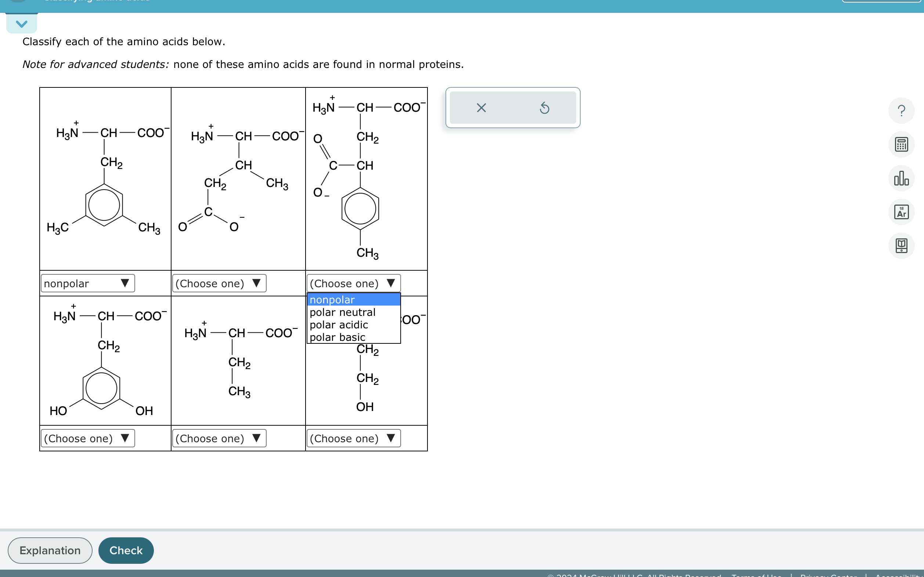Open the bottom-left Choose one dropdown
This screenshot has width=924, height=577.
[87, 438]
